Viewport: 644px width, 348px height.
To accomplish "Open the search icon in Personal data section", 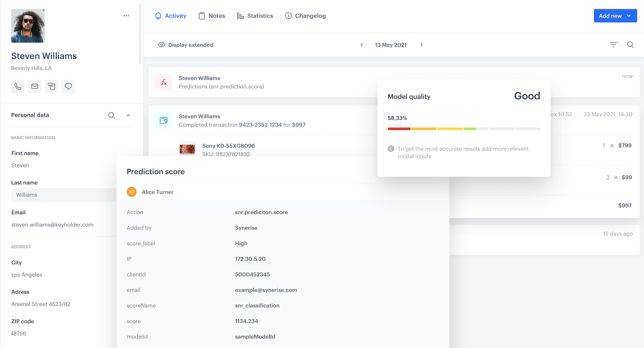I will tap(111, 115).
